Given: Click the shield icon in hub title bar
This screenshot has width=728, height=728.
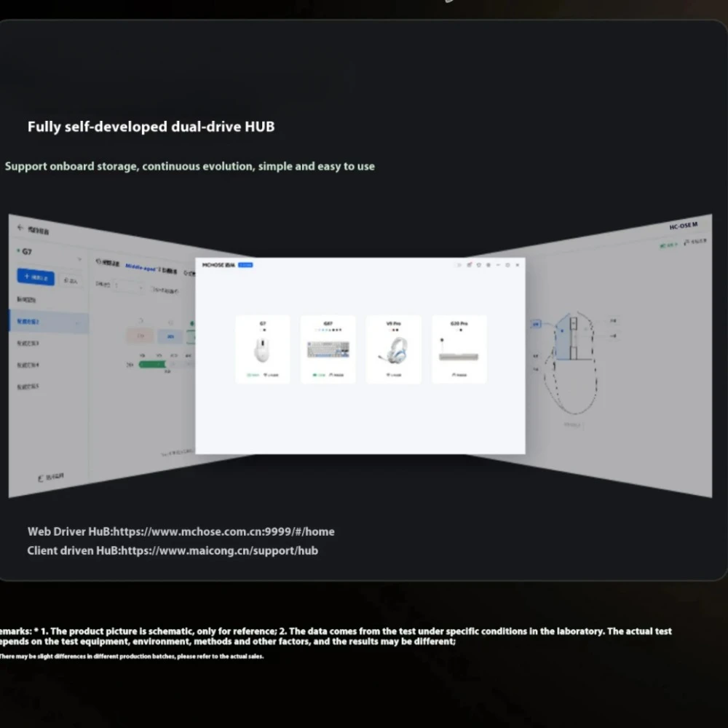Looking at the screenshot, I should click(x=479, y=265).
